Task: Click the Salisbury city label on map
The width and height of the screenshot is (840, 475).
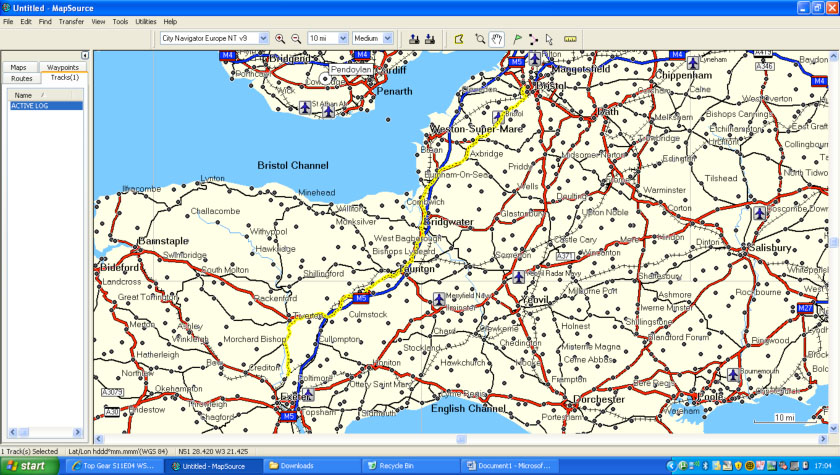Action: (x=769, y=248)
